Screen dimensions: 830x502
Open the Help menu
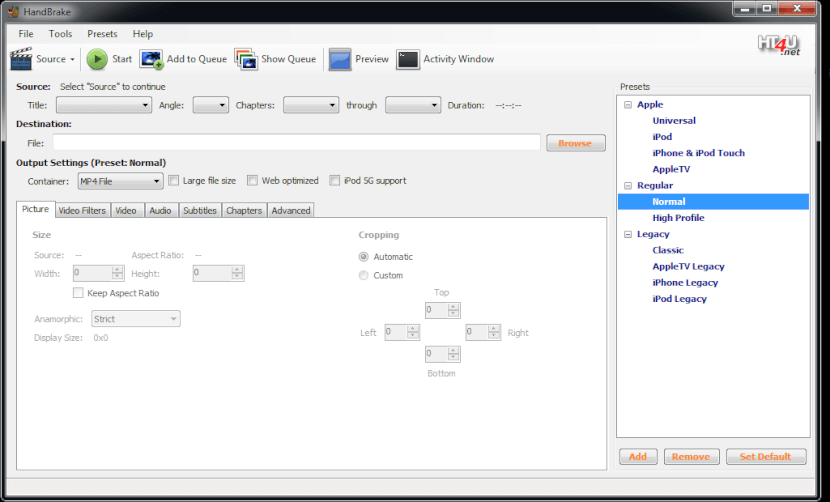point(143,34)
